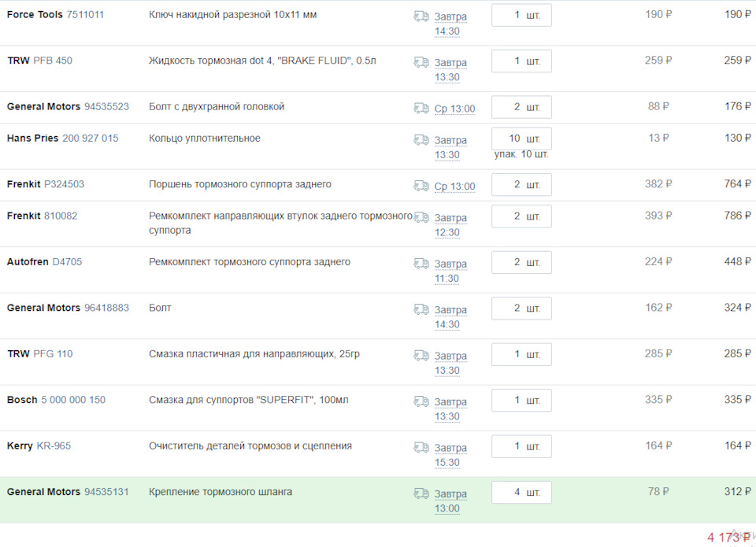
Task: Click the delivery truck icon for TRW PFB 450
Action: 421,62
